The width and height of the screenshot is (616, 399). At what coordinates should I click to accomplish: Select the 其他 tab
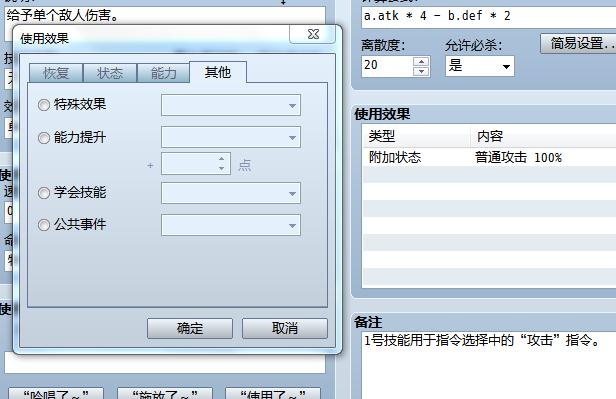pos(218,72)
